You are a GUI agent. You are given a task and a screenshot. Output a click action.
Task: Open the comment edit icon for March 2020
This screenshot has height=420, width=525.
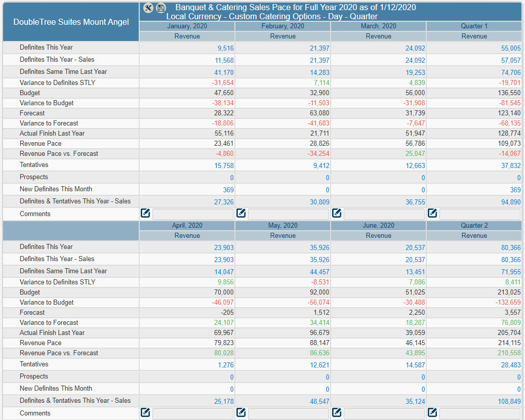coord(337,213)
